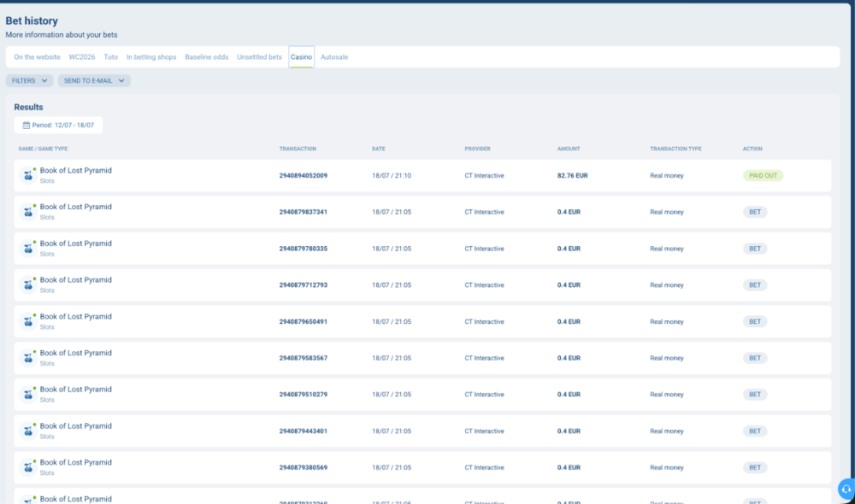This screenshot has height=504, width=855.
Task: Click transaction number 2940879837341
Action: pyautogui.click(x=304, y=212)
